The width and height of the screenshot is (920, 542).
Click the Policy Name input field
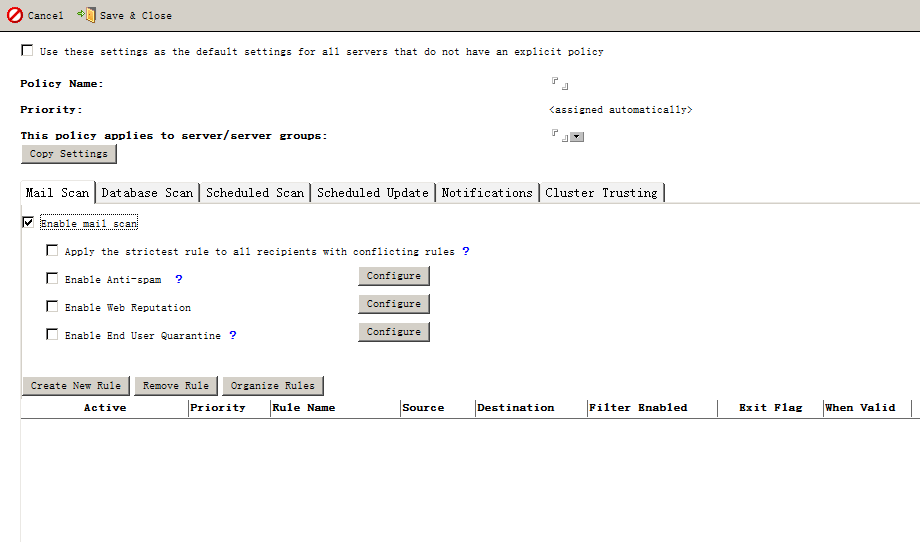point(559,84)
